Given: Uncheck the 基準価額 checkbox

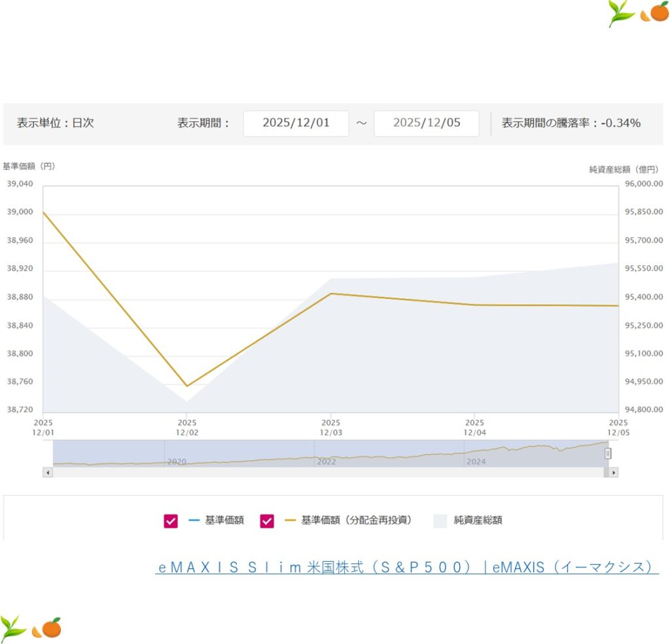Looking at the screenshot, I should tap(171, 520).
